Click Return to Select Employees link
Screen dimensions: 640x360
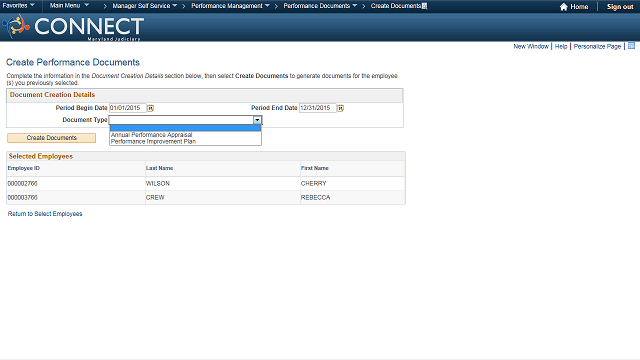tap(45, 214)
